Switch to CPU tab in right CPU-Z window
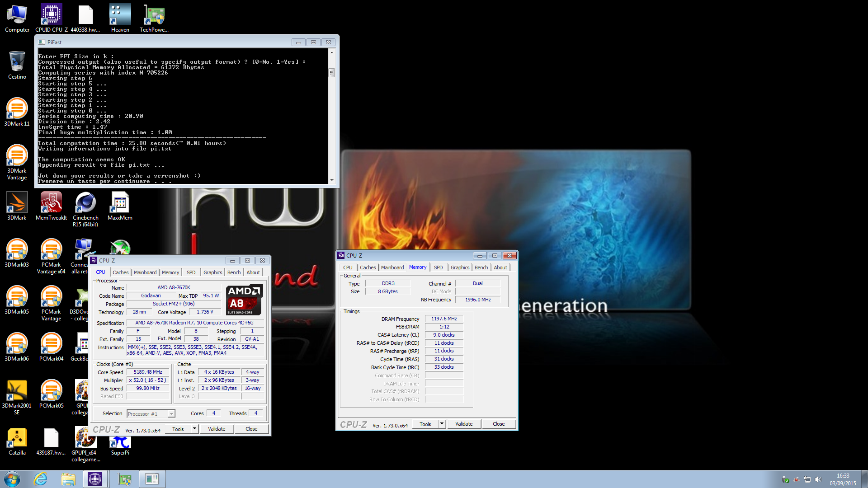 (348, 267)
